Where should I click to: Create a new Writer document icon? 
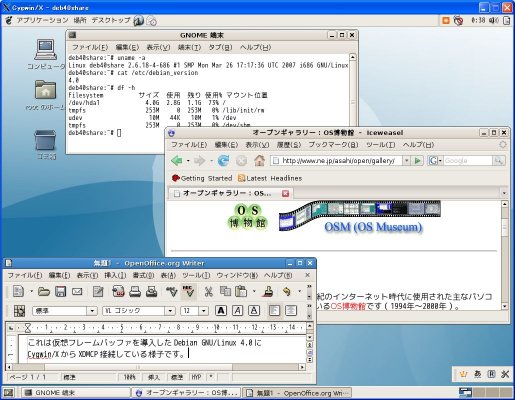click(x=18, y=292)
